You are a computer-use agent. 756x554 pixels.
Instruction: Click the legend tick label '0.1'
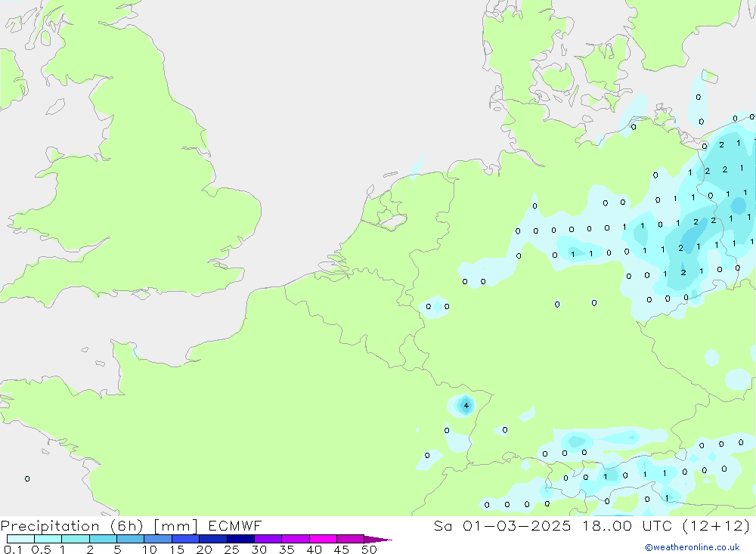tap(13, 549)
